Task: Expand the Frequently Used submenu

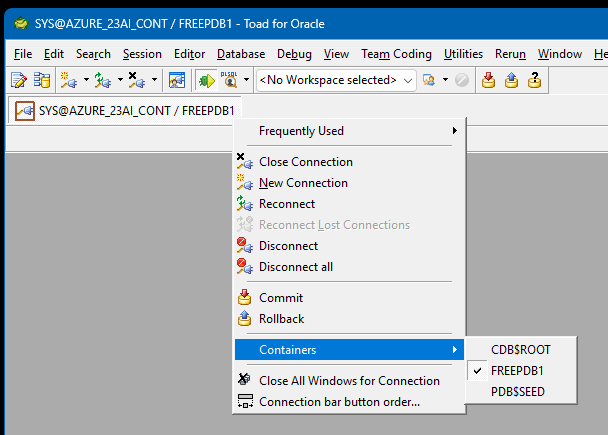Action: (349, 131)
